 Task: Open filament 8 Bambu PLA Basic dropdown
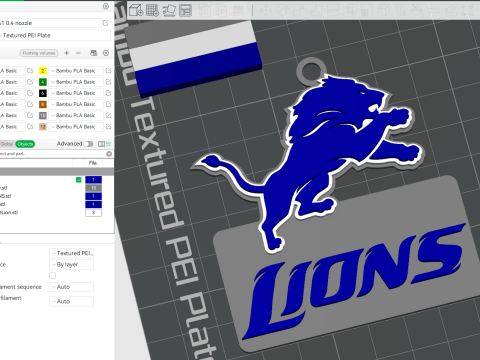coord(76,104)
